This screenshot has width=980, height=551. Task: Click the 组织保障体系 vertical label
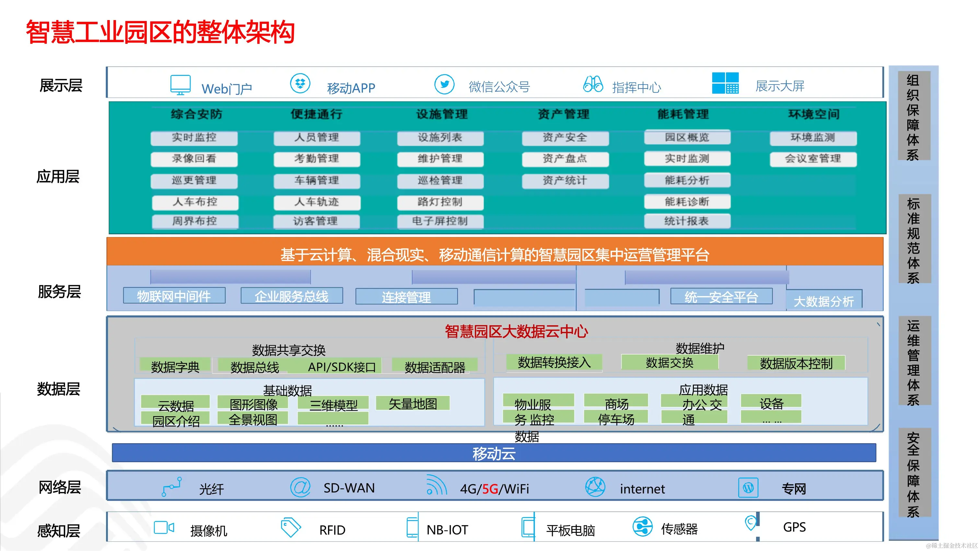914,116
